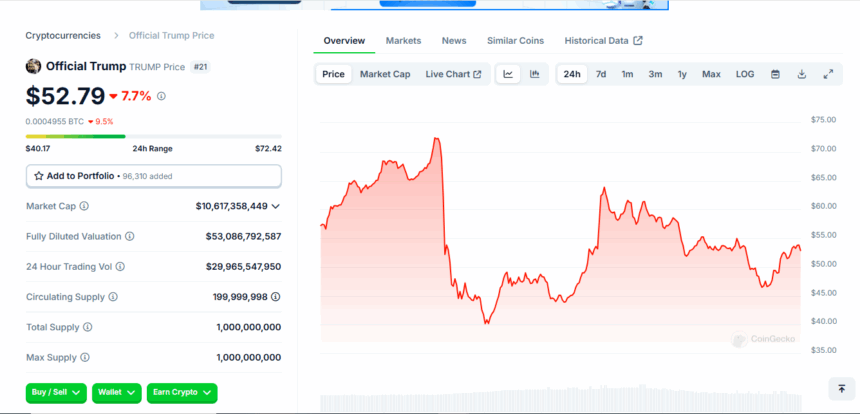Select Market Cap chart mode
The image size is (860, 414).
[385, 74]
